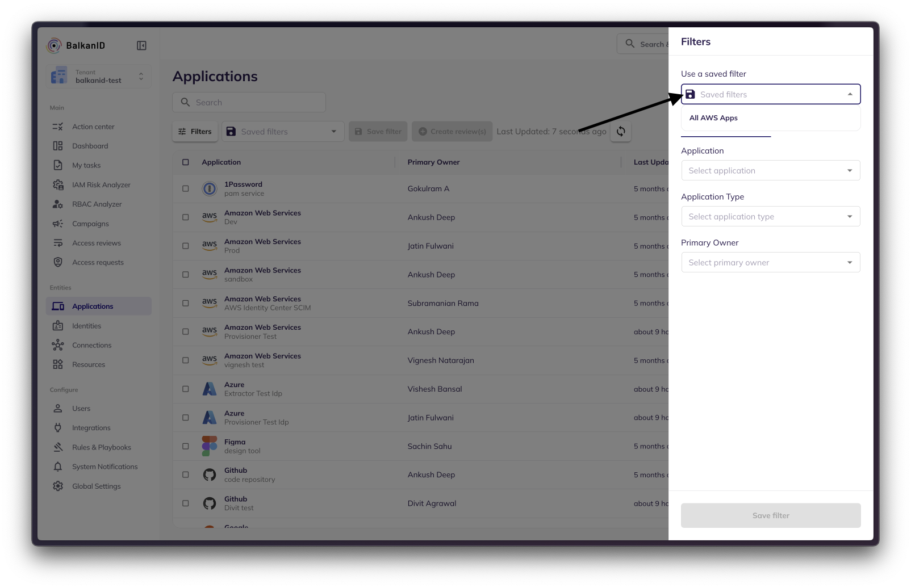Choose the All AWS Apps saved filter
The width and height of the screenshot is (911, 588).
point(713,118)
